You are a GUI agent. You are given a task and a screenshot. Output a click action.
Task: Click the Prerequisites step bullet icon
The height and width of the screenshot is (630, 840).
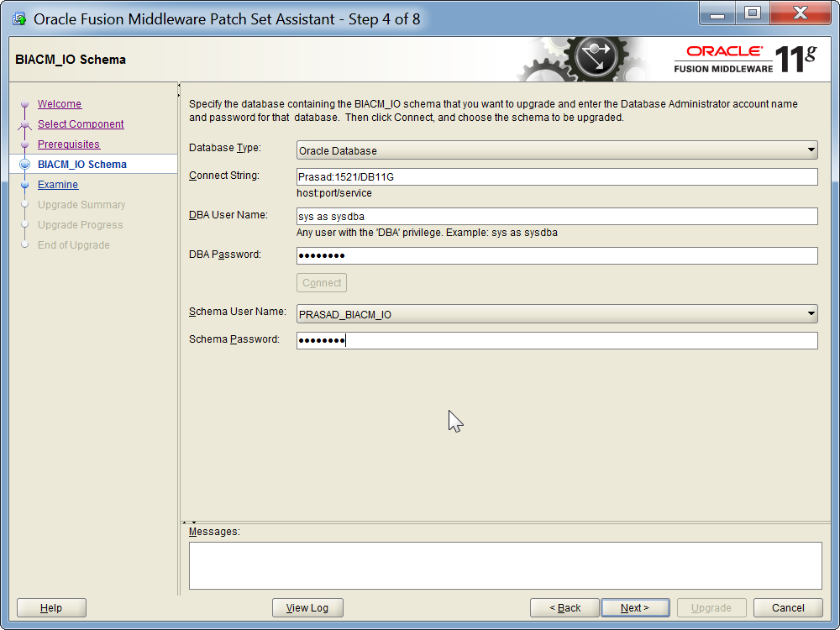tap(24, 144)
